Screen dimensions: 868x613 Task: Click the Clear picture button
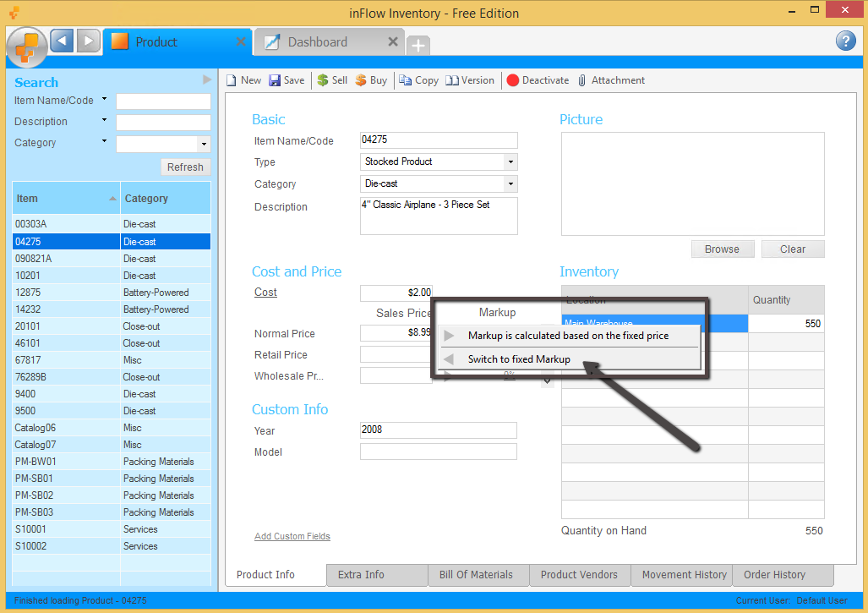[x=793, y=249]
